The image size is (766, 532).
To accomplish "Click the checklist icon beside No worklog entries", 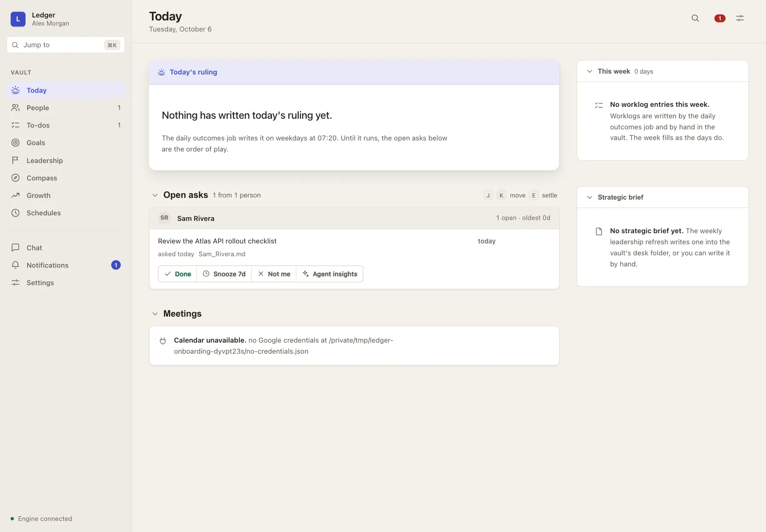I will coord(599,105).
